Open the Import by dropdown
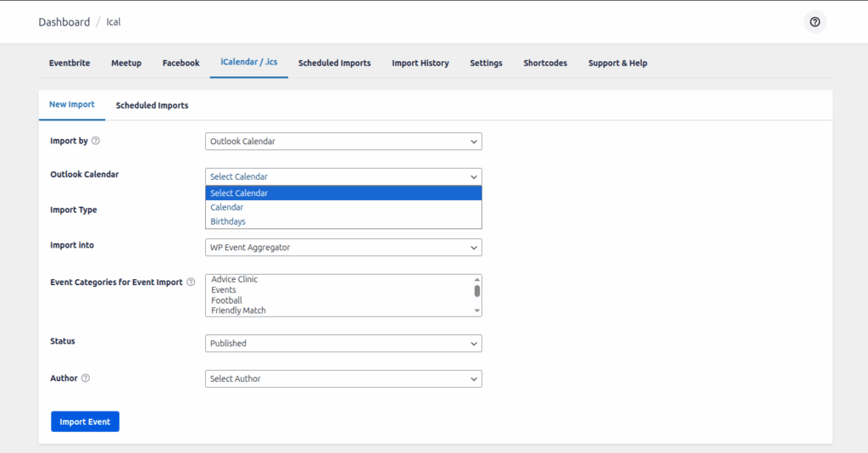The width and height of the screenshot is (868, 453). [x=343, y=142]
